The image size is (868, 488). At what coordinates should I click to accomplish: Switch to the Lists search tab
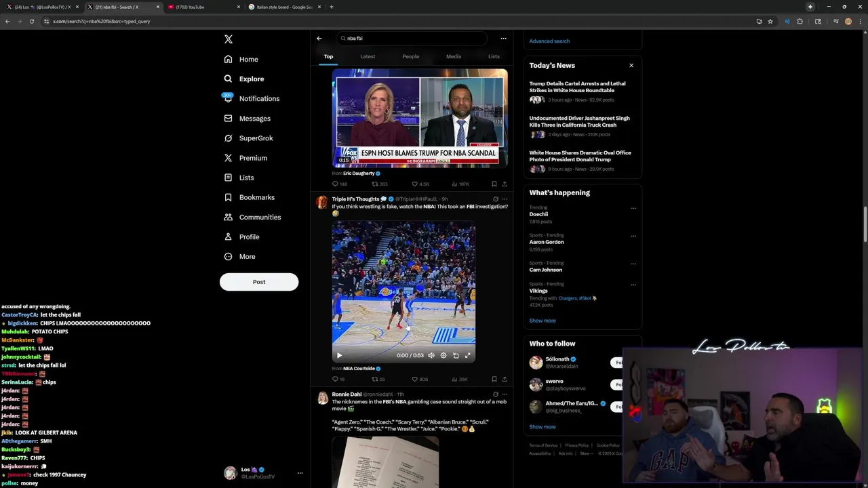pyautogui.click(x=494, y=56)
